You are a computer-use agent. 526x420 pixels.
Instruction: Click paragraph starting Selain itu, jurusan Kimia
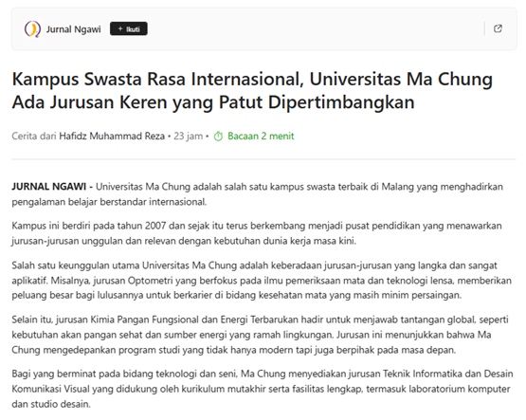[260, 335]
